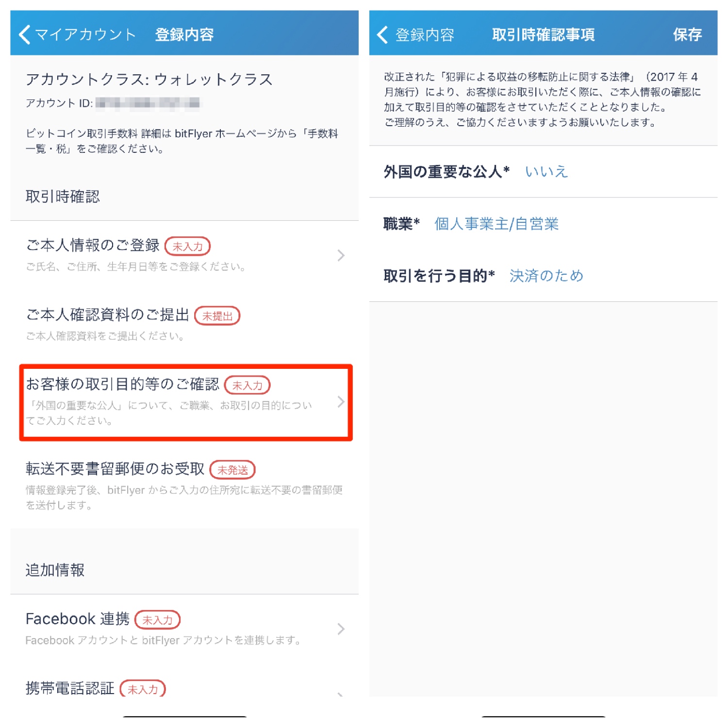Expand Facebook 連携 row chevron
Screen dimensions: 728x728
(341, 629)
